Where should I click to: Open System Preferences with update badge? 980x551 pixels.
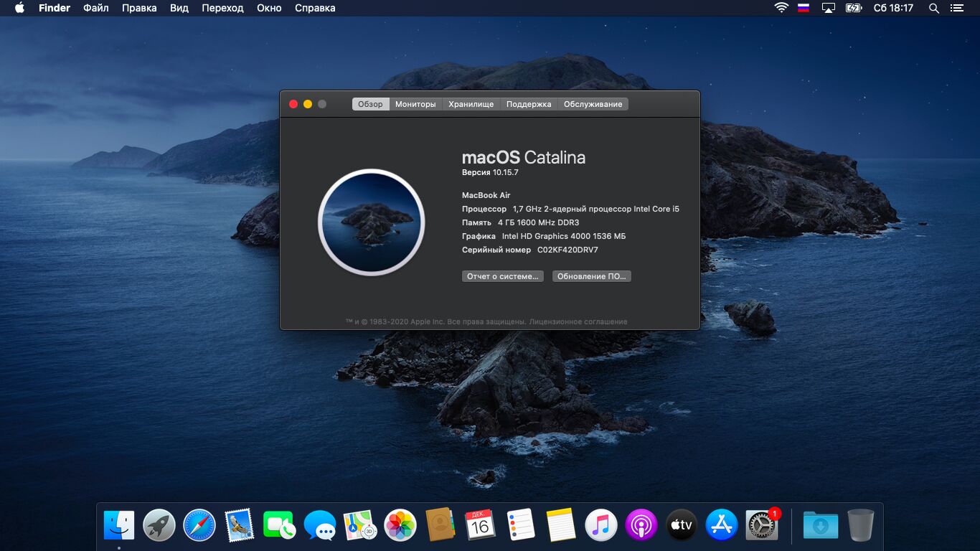point(762,526)
